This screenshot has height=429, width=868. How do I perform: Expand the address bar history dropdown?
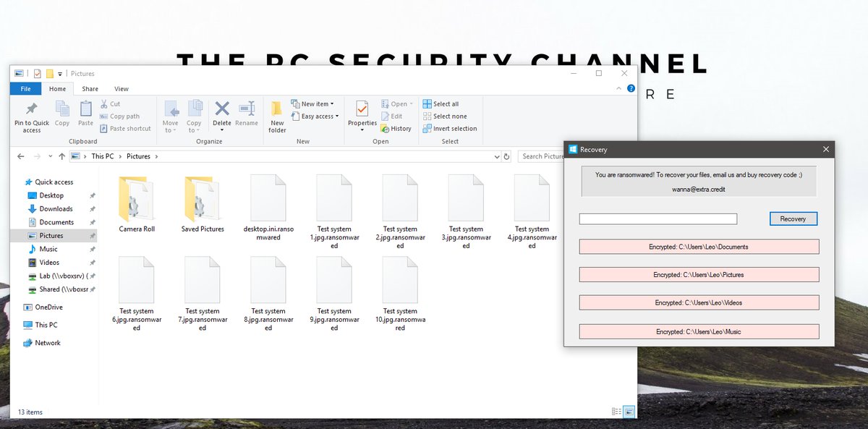[497, 156]
